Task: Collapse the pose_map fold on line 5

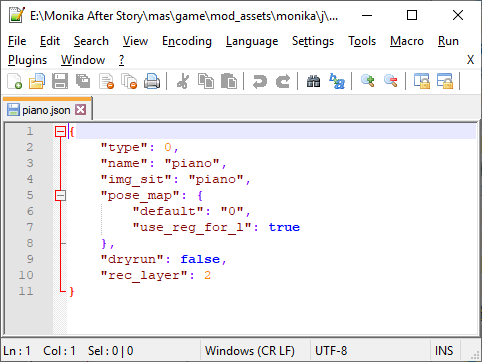Action: point(60,195)
